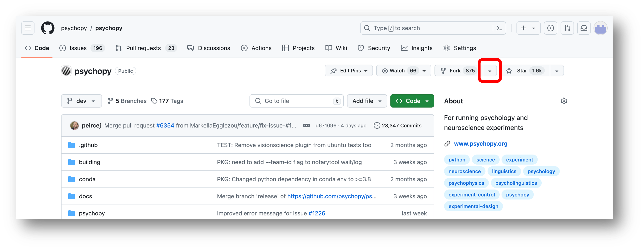Open the experiment-control topic tag

coord(472,194)
